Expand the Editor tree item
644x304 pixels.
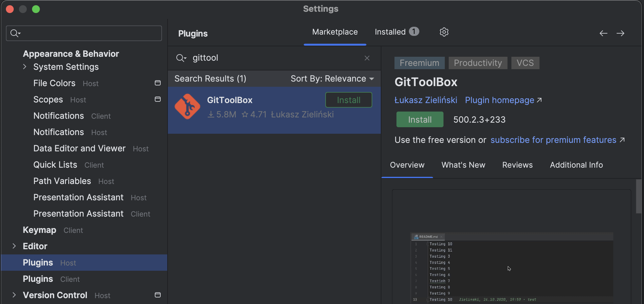click(x=14, y=246)
